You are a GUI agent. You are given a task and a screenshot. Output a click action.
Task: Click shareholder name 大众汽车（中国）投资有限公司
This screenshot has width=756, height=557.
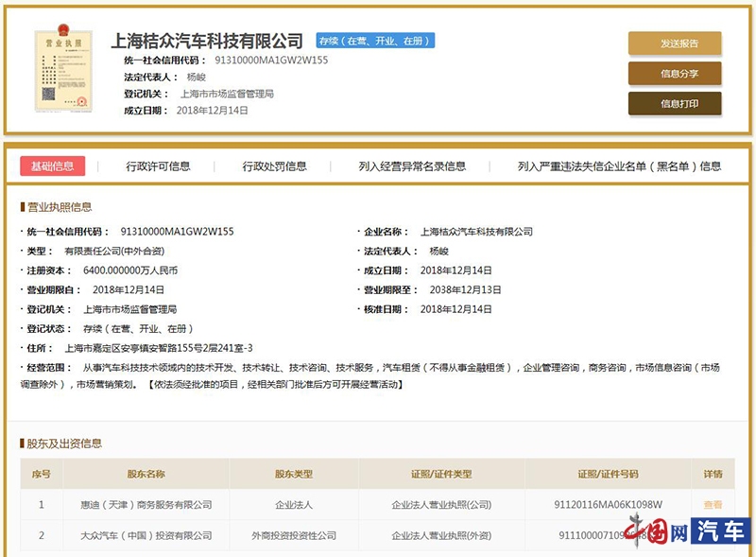(x=146, y=535)
